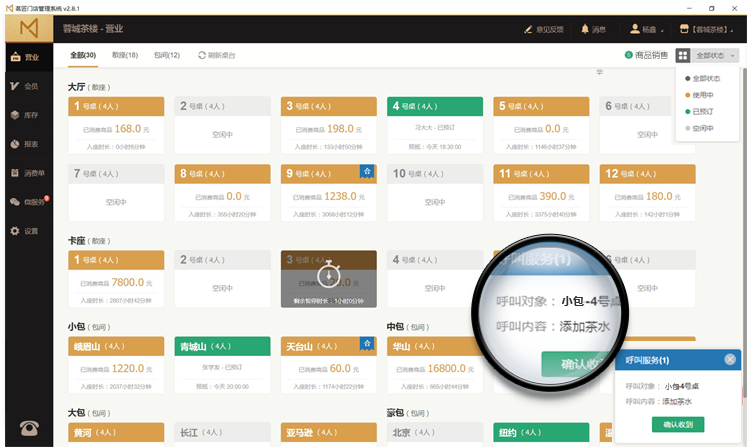747x447 pixels.
Task: Go to 库存 inventory in sidebar
Action: (29, 115)
